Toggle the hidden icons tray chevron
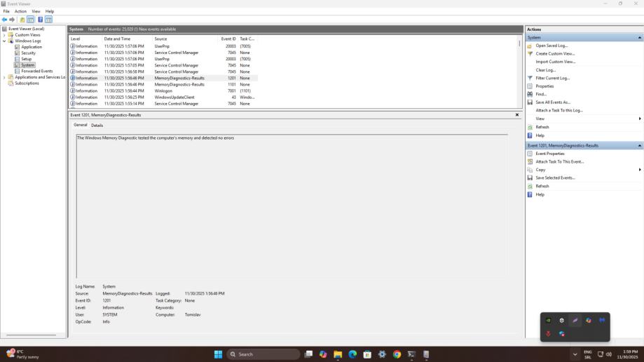 [x=575, y=354]
